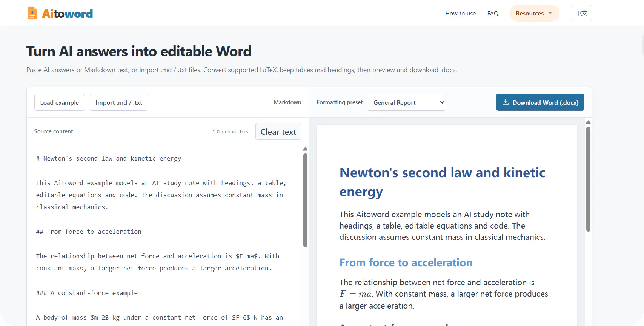
Task: Go to the FAQ section
Action: tap(493, 14)
